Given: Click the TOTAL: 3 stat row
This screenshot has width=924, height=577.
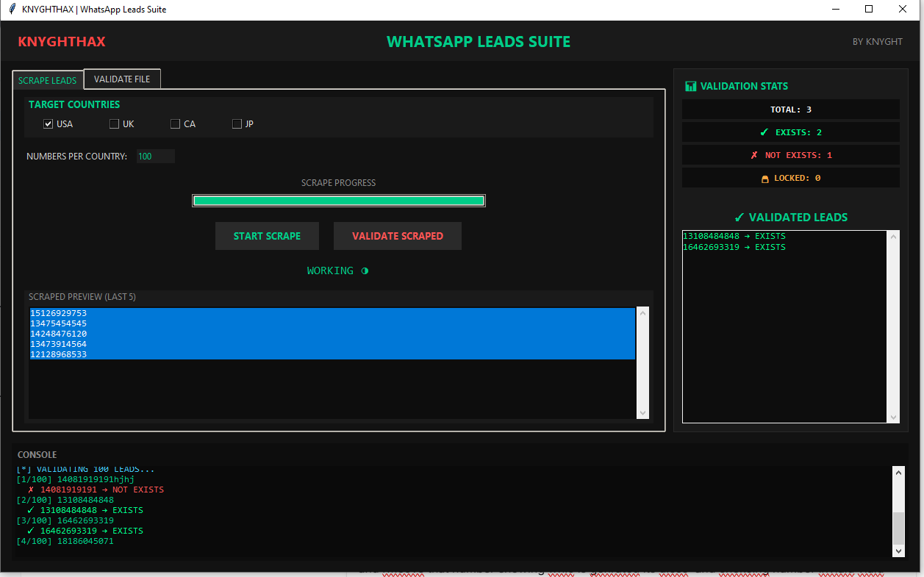Looking at the screenshot, I should tap(791, 110).
